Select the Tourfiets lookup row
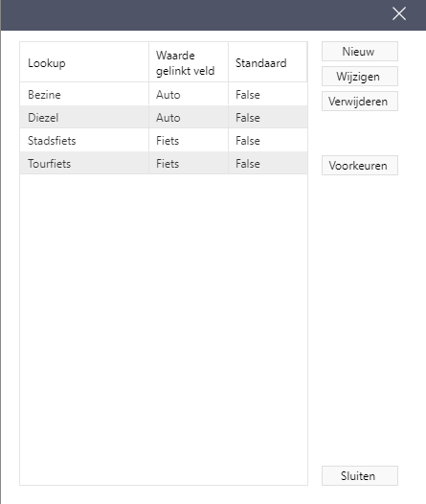The image size is (426, 504). (x=164, y=163)
